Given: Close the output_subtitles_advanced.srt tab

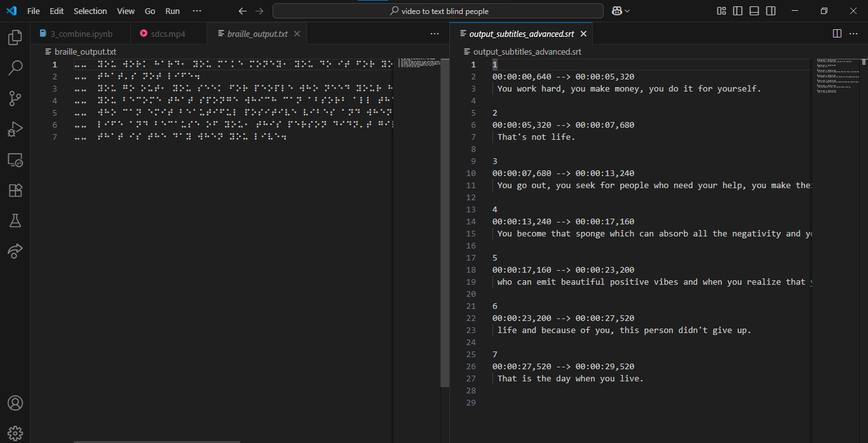Looking at the screenshot, I should point(583,34).
